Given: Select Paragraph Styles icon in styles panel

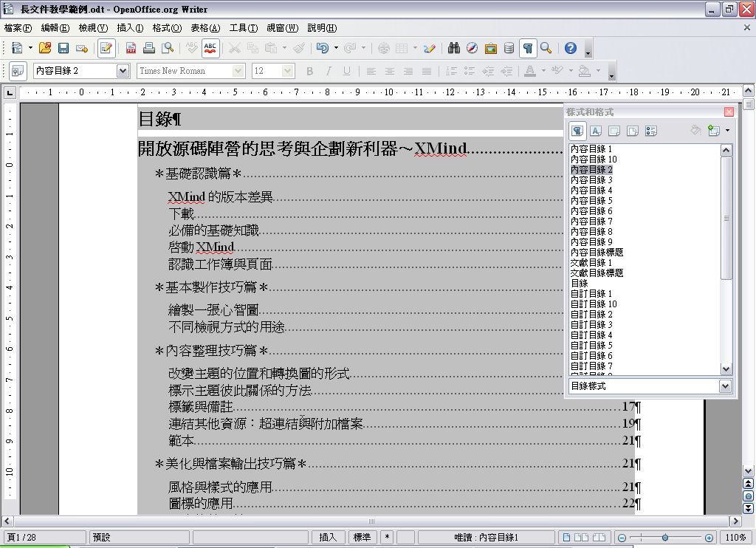Looking at the screenshot, I should (577, 131).
